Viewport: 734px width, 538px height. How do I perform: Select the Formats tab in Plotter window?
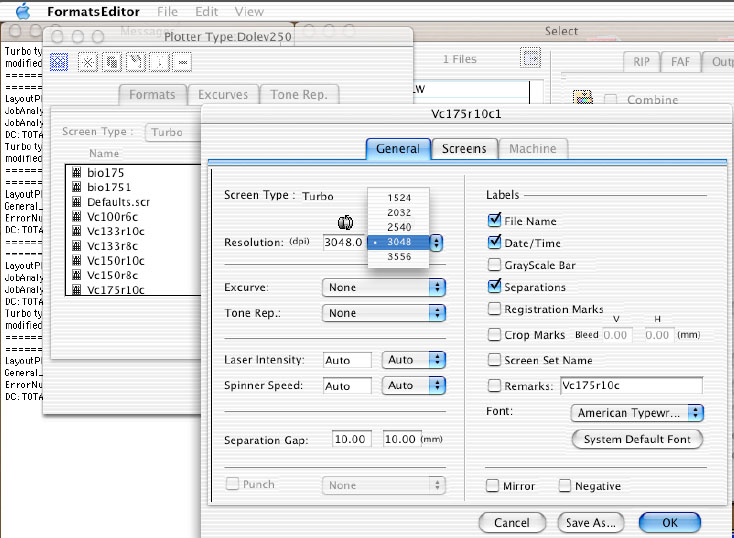coord(152,95)
